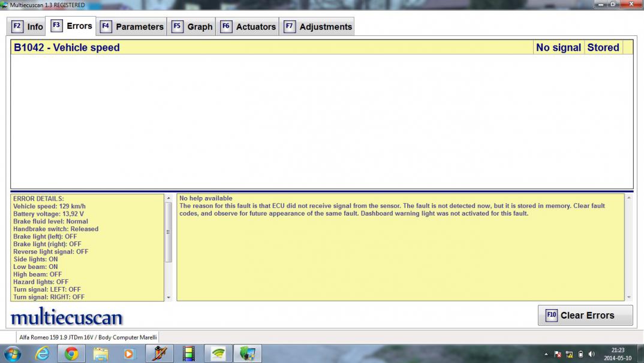
Task: Click the help text scroll up arrow
Action: 629,198
